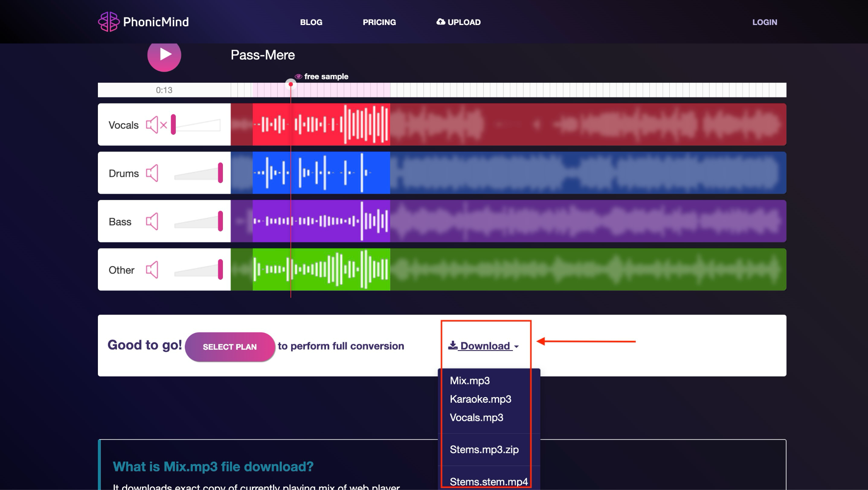The height and width of the screenshot is (490, 868).
Task: Mute the Other speaker icon
Action: click(x=152, y=270)
